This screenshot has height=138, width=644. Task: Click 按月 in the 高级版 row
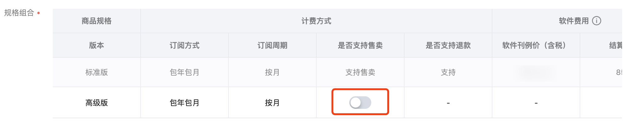[x=272, y=103]
